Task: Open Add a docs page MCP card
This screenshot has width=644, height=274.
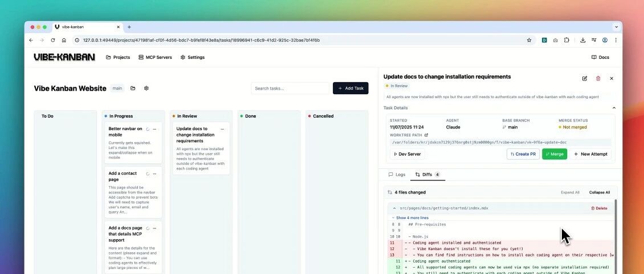Action: tap(133, 247)
